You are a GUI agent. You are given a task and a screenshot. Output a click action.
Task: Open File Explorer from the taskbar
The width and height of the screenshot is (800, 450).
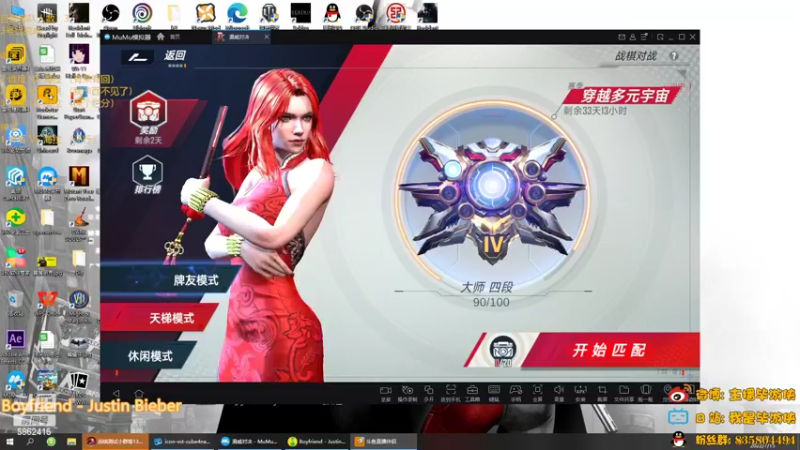(71, 442)
